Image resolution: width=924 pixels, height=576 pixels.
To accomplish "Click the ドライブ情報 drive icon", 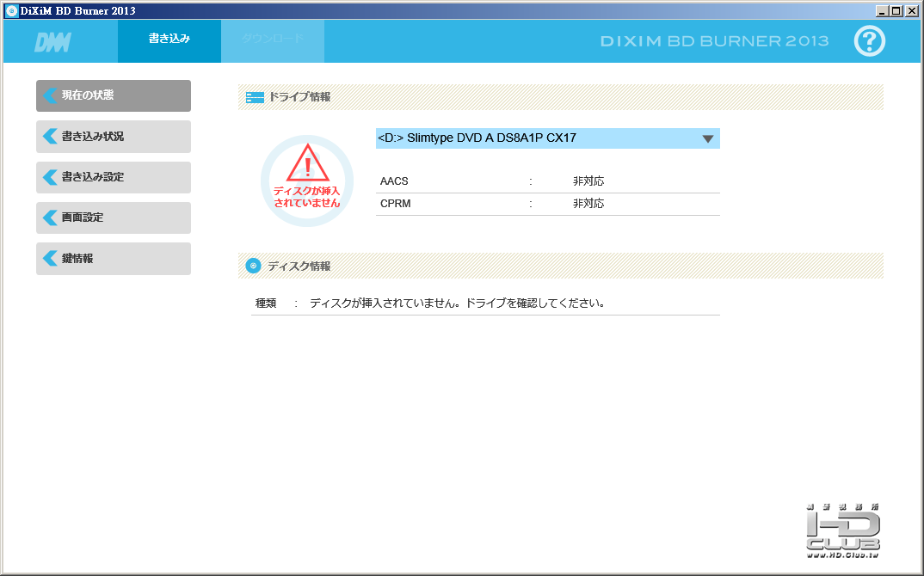I will pos(255,97).
